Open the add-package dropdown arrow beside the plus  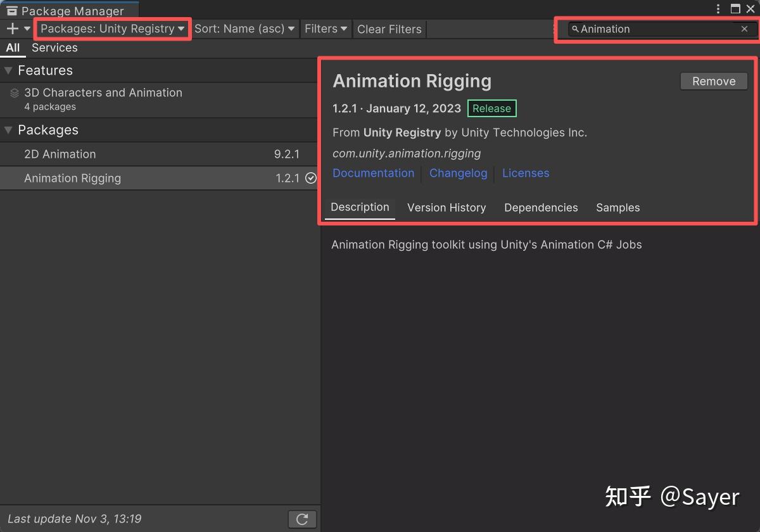coord(27,28)
